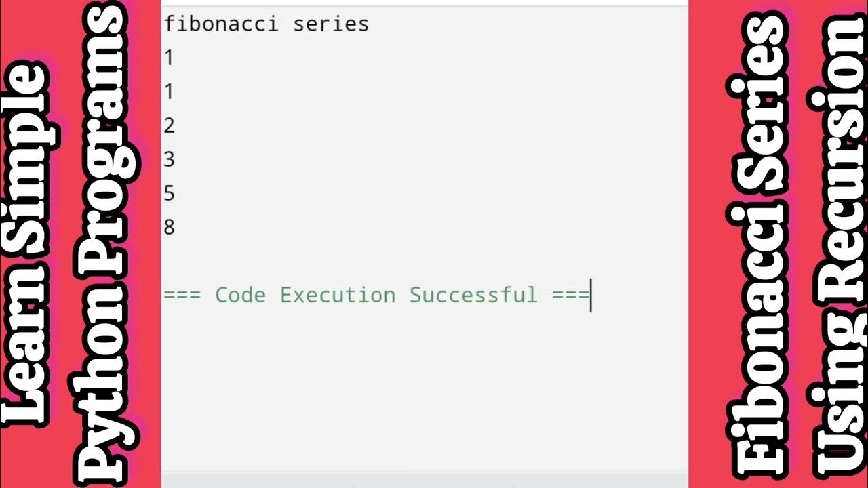The height and width of the screenshot is (488, 868).
Task: Click the first '1' output line
Action: 169,58
